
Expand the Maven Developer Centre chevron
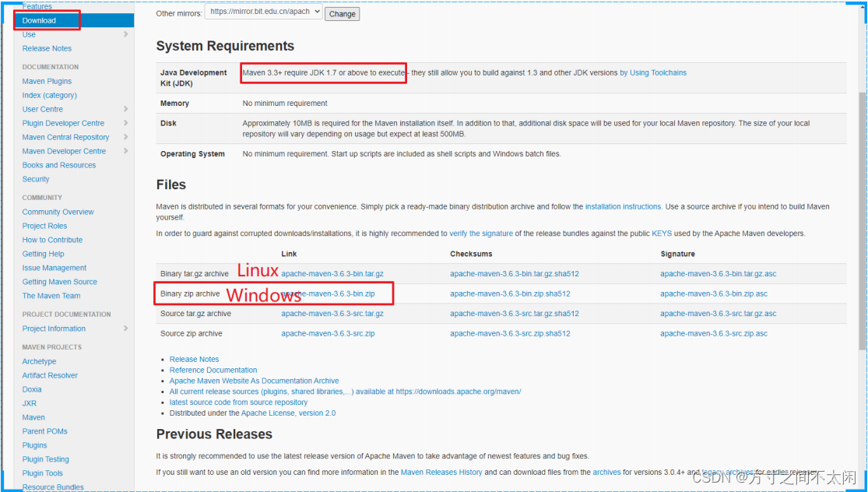(125, 150)
